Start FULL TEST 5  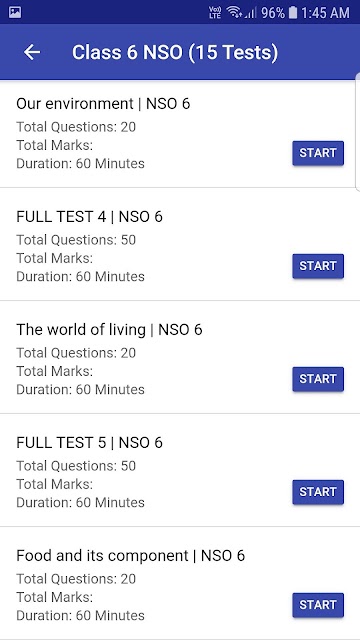318,492
